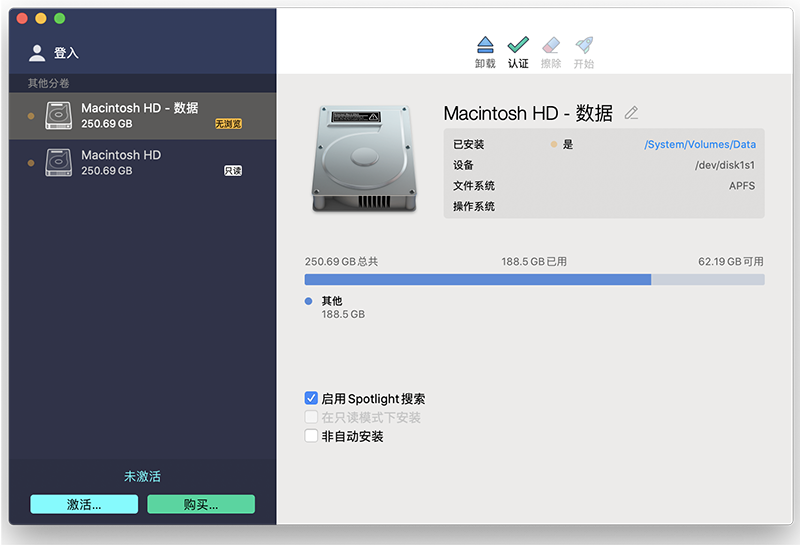Screen dimensions: 800x545
Task: Enable 非自动安装 checkbox
Action: 311,436
